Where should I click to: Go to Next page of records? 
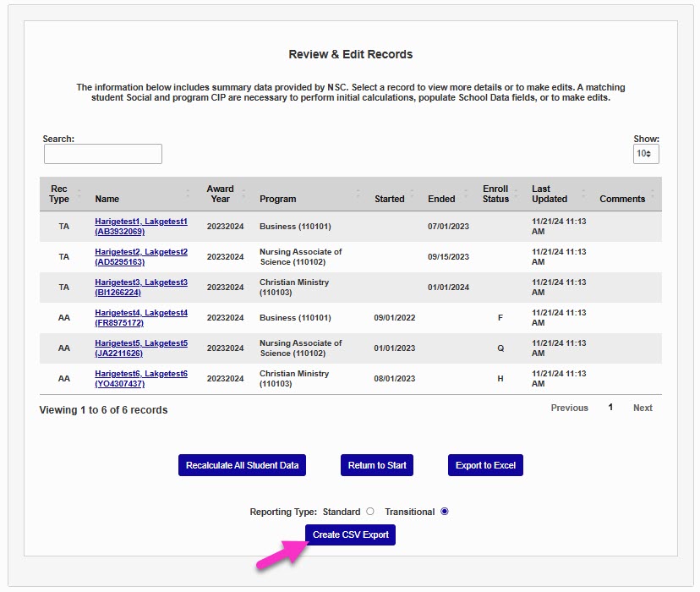(x=643, y=408)
